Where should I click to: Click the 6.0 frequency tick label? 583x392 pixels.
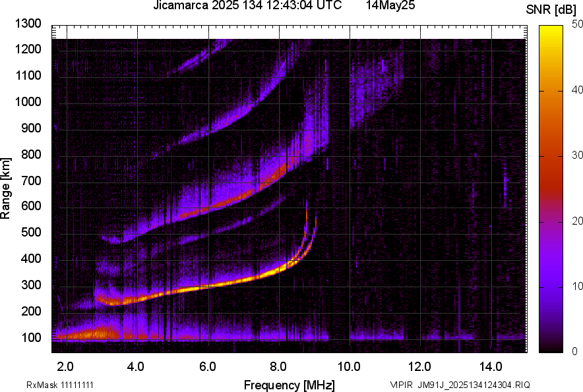(x=208, y=366)
